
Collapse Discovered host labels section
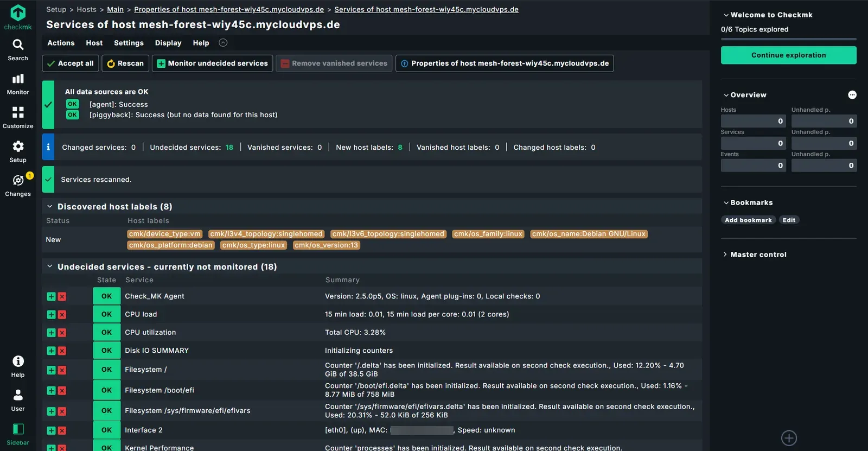point(50,207)
